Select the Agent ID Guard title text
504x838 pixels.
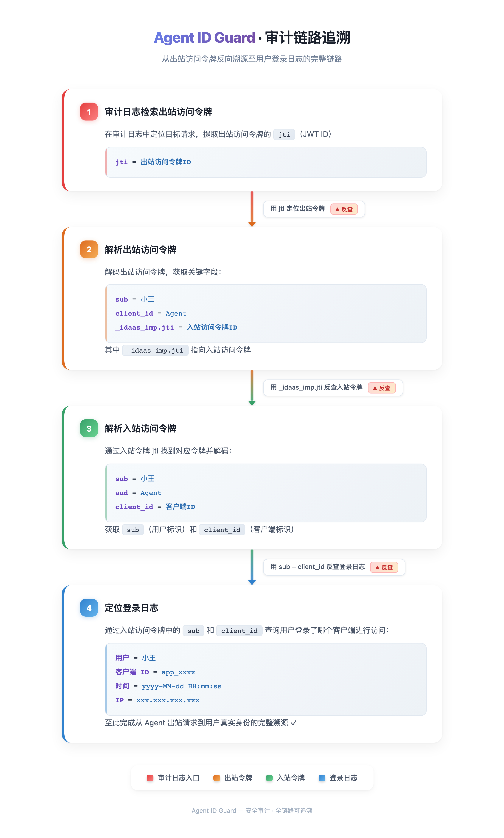pos(204,37)
